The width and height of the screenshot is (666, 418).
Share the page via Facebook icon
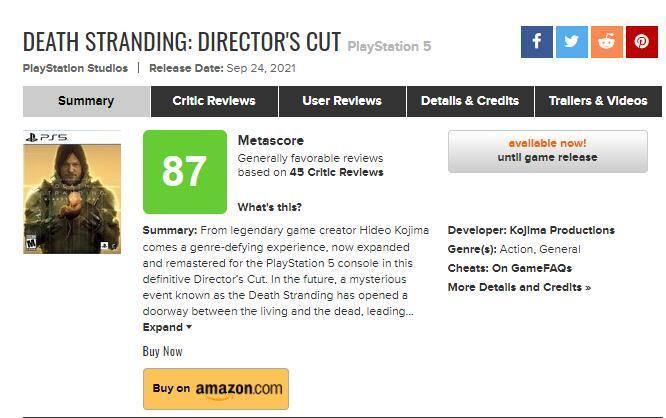pos(536,42)
